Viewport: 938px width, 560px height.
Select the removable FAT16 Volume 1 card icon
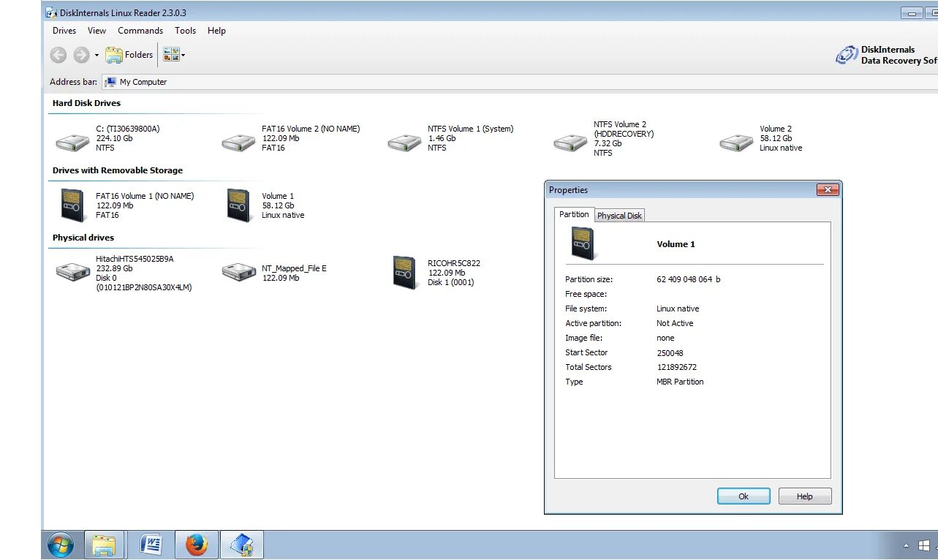click(73, 205)
